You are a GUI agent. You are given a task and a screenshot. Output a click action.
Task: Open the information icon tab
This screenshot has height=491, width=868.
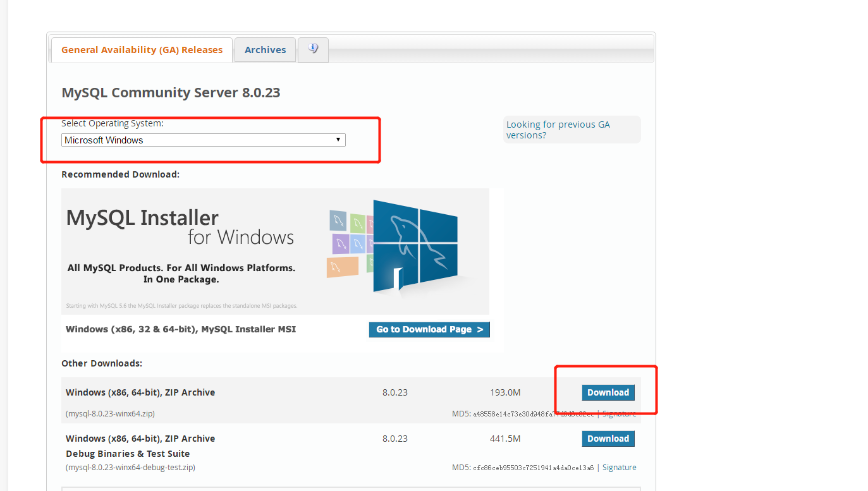pyautogui.click(x=313, y=49)
